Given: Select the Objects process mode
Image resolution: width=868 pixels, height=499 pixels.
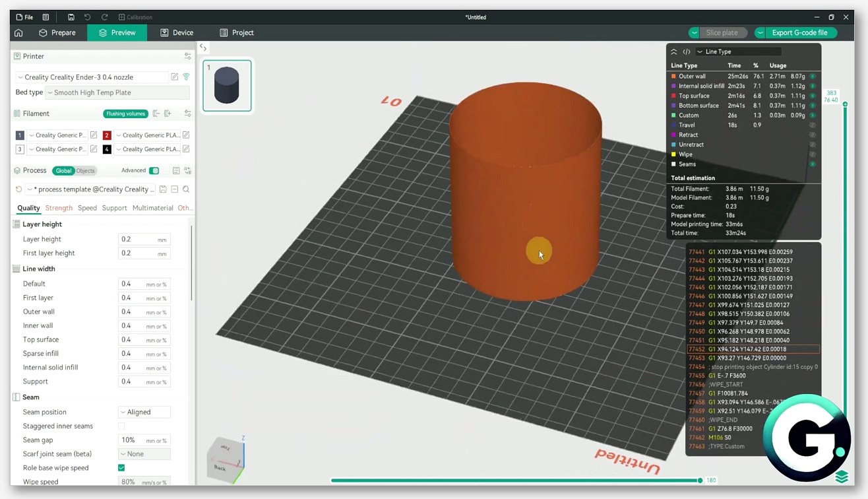Looking at the screenshot, I should pyautogui.click(x=85, y=171).
